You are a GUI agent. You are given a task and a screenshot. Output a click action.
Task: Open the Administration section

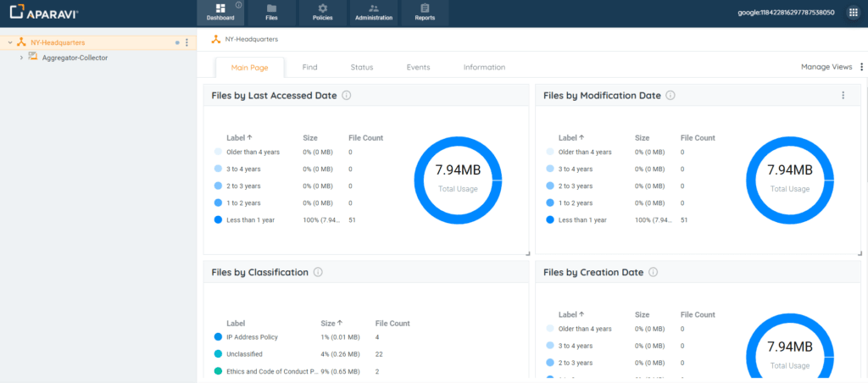[374, 13]
